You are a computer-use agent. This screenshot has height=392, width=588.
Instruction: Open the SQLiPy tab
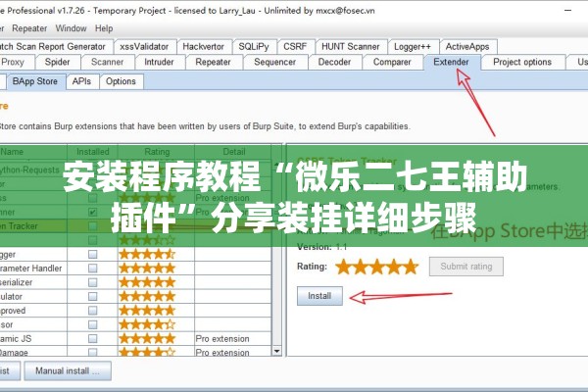pyautogui.click(x=254, y=46)
